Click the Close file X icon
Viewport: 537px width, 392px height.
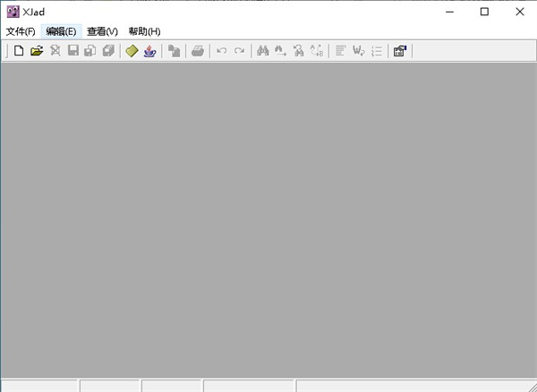55,51
